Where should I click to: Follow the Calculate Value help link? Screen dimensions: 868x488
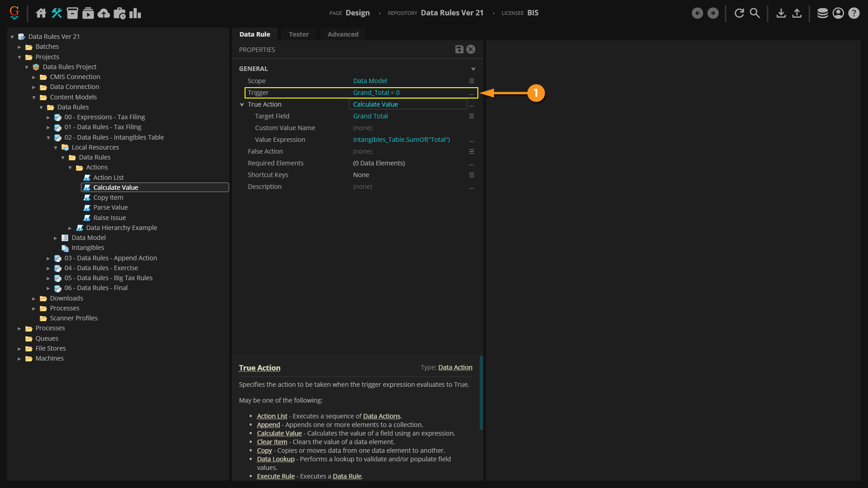pos(279,433)
